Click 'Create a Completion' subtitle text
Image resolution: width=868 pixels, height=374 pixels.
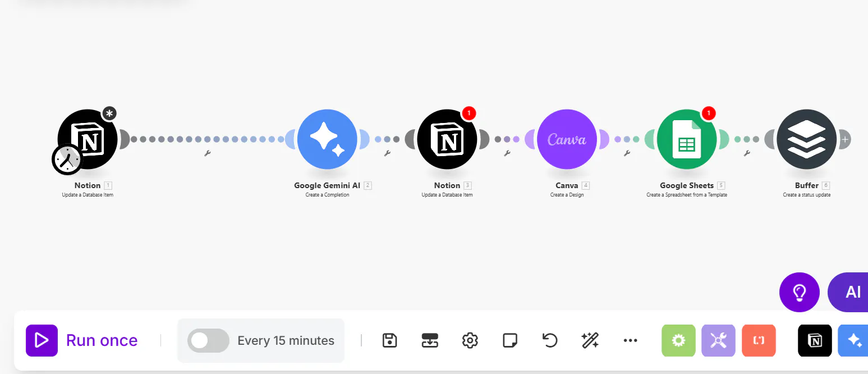[x=327, y=195]
